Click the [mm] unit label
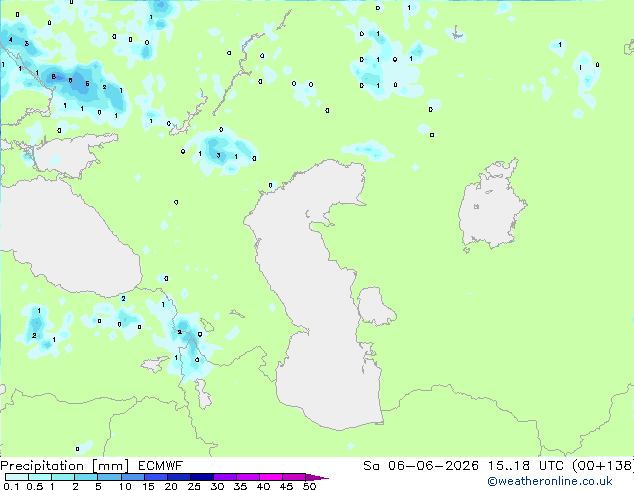This screenshot has width=634, height=490. (x=111, y=466)
